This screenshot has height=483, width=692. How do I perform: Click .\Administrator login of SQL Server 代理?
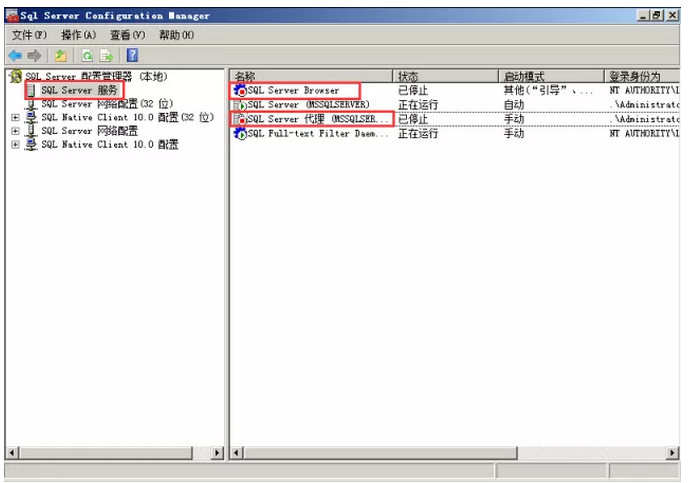[x=646, y=119]
